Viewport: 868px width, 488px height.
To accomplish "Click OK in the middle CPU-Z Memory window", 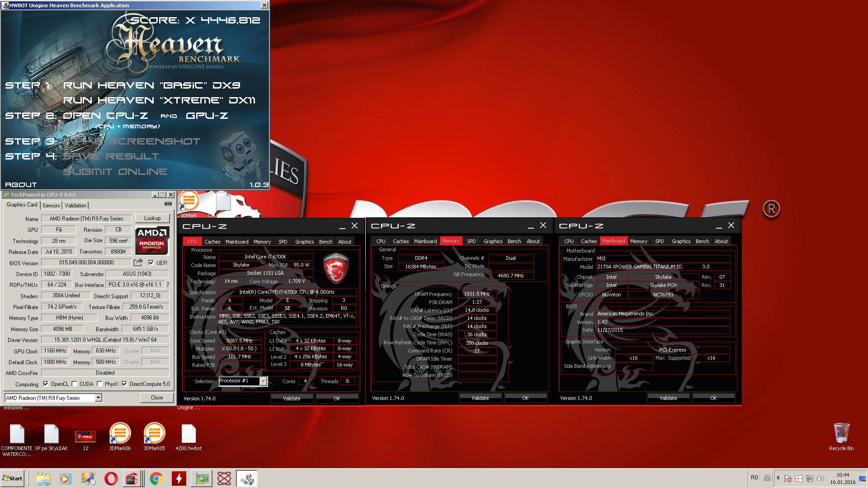I will (525, 398).
